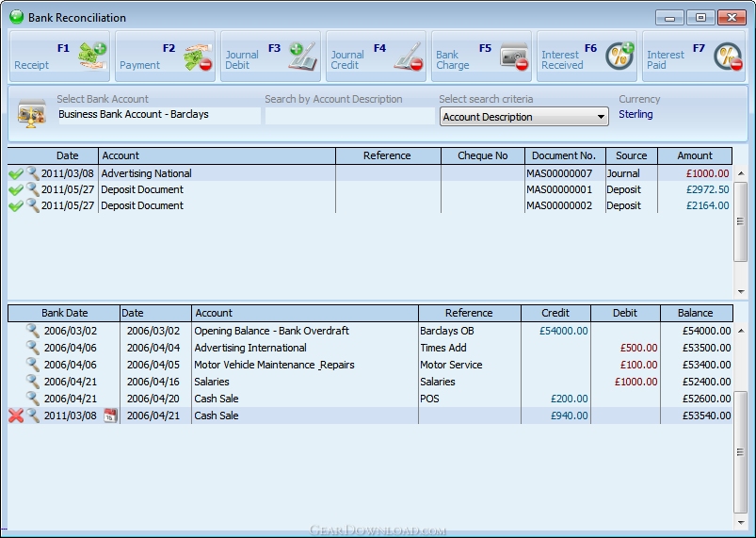Click magnifier icon on Advertising International row

32,348
